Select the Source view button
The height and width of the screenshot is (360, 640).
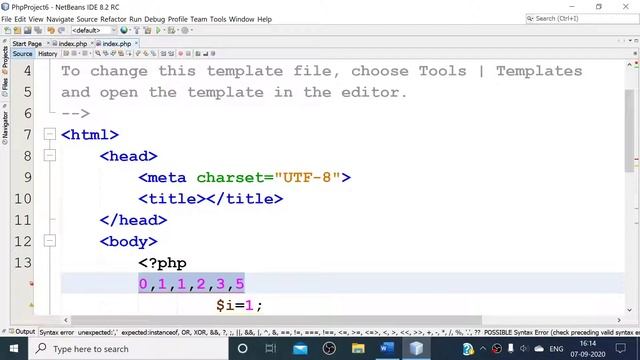point(22,53)
